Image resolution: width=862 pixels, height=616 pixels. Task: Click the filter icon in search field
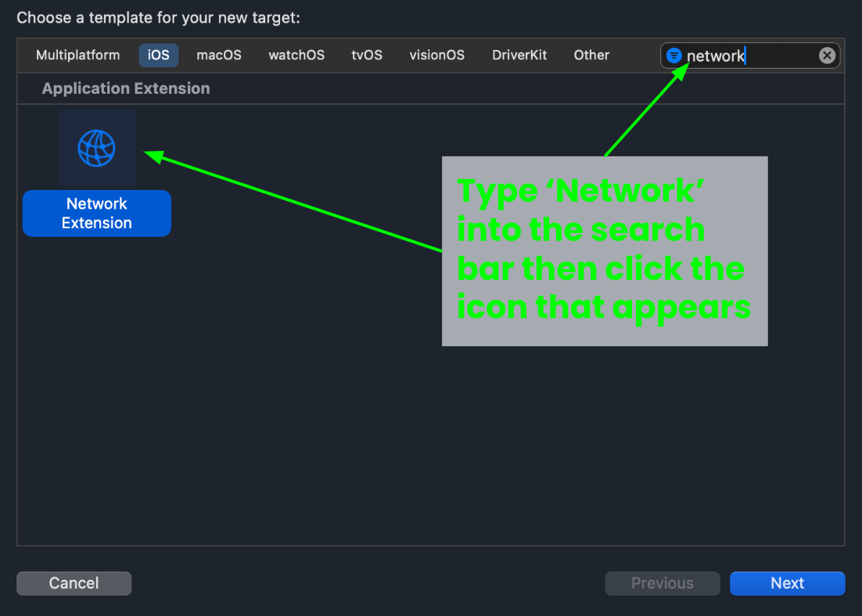[674, 56]
